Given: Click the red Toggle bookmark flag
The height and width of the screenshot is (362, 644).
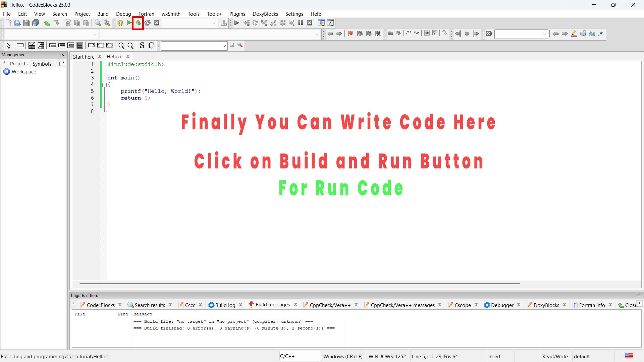Looking at the screenshot, I should click(350, 34).
